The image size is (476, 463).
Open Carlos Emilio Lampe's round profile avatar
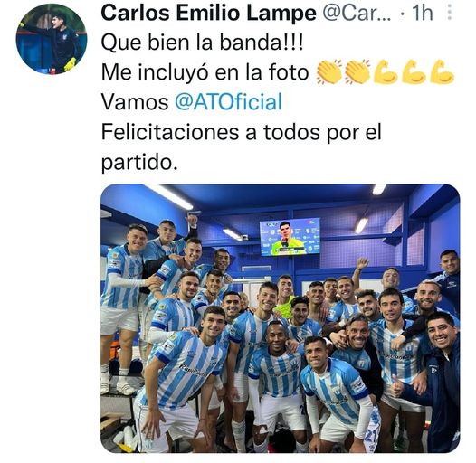click(52, 39)
